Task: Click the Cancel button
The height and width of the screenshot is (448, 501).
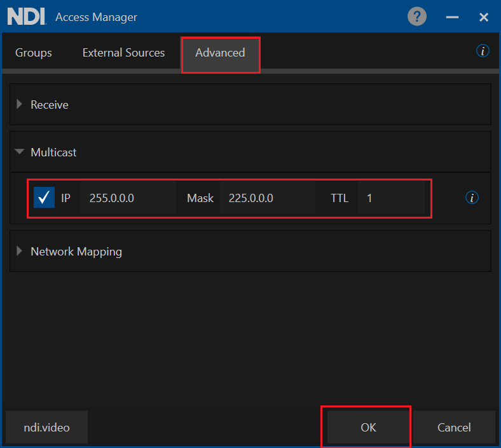Action: click(x=454, y=427)
